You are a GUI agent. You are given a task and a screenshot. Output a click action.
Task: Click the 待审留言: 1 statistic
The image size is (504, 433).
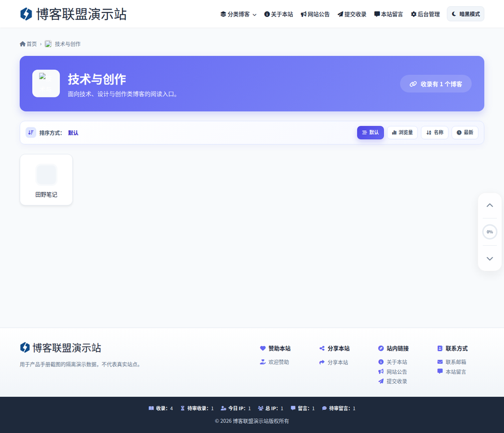pos(339,408)
